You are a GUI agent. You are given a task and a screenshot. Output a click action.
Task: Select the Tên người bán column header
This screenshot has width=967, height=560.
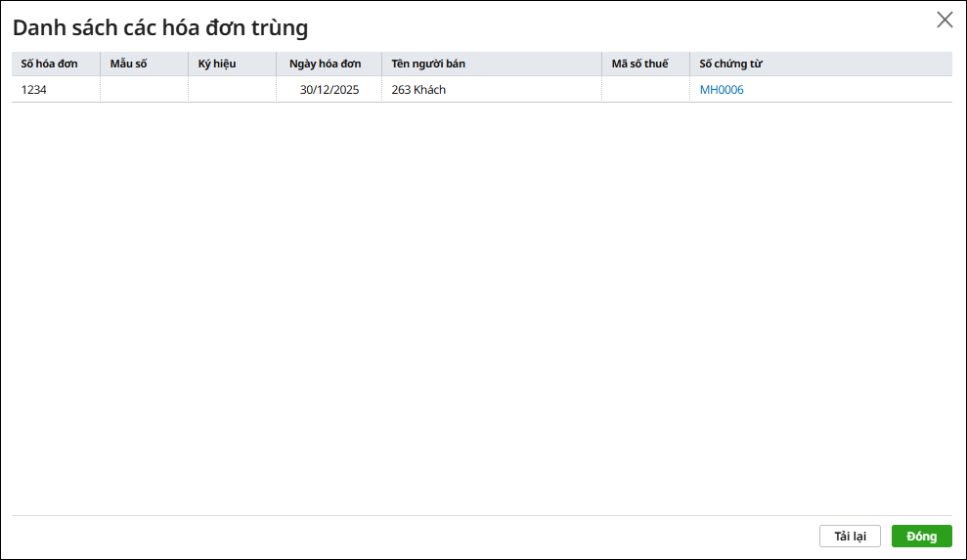click(492, 64)
